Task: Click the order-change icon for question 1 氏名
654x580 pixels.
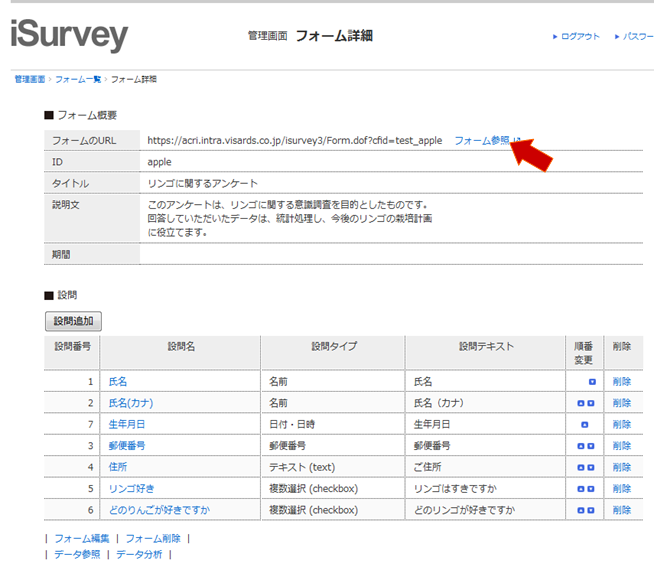Action: [592, 382]
